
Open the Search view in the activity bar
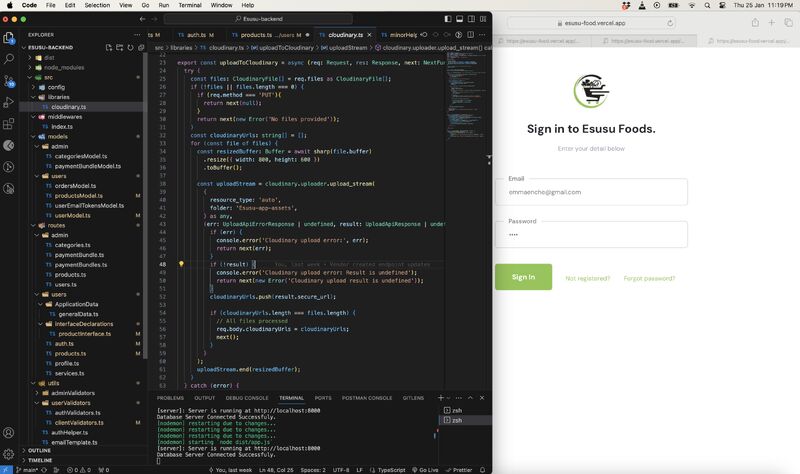tap(9, 59)
